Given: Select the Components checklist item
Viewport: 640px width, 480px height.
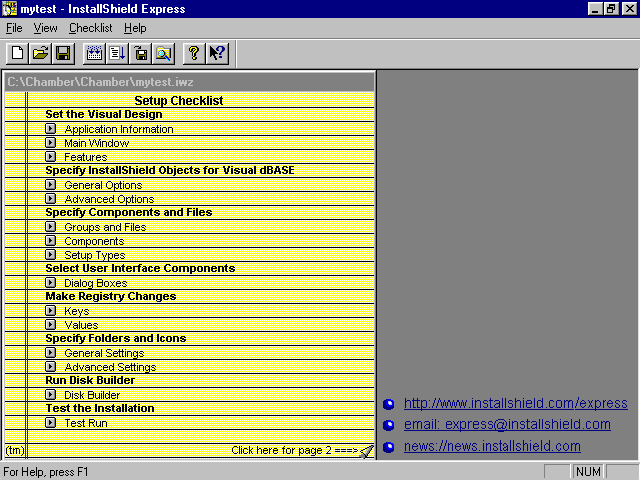Looking at the screenshot, I should click(94, 241).
